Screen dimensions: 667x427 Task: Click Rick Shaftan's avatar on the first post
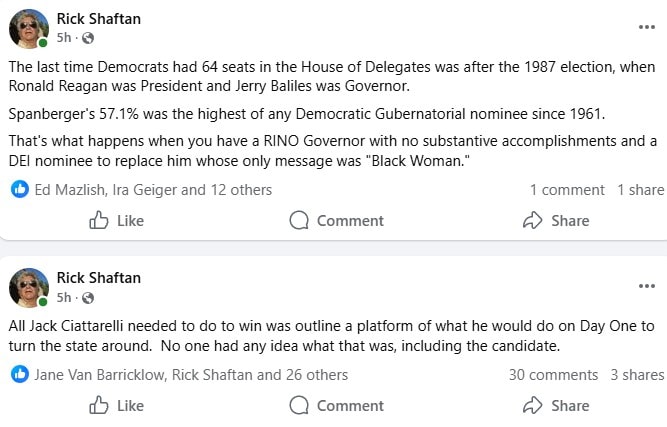[28, 28]
